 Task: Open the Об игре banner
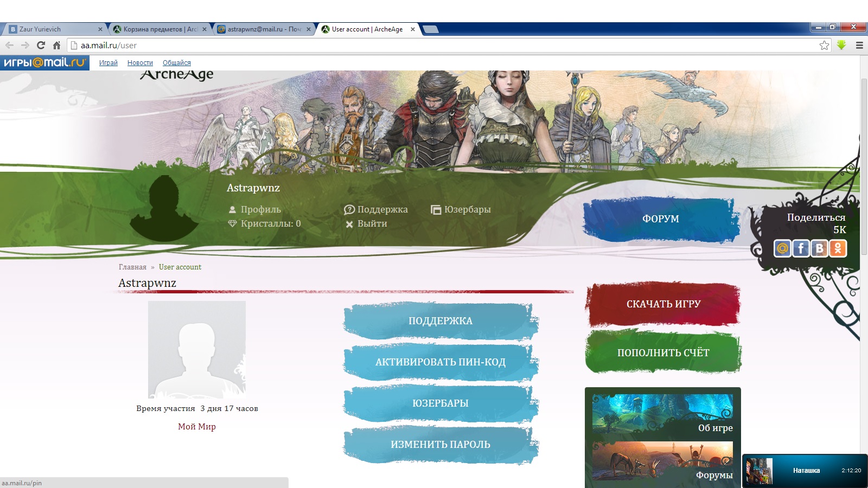click(662, 413)
